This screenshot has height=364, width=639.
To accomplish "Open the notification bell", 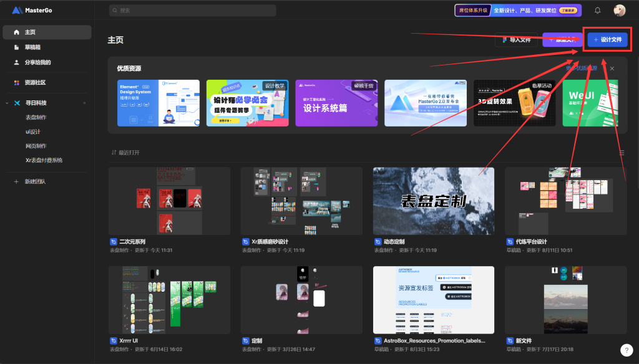I will click(597, 11).
